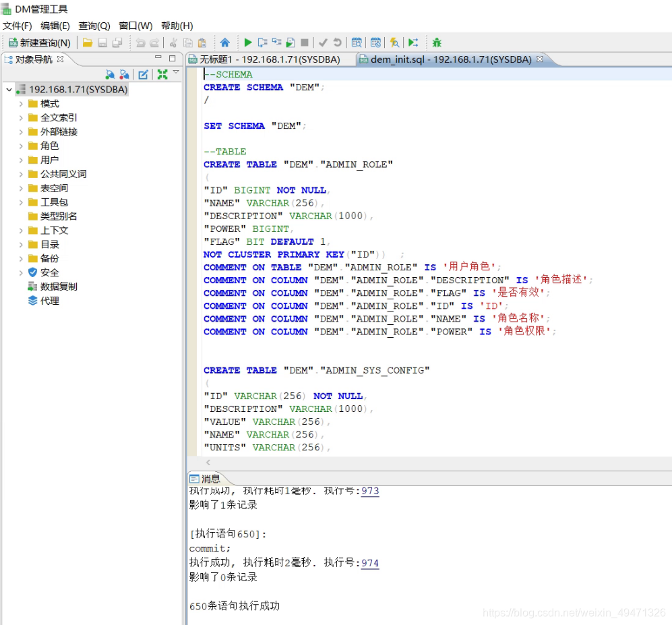The width and height of the screenshot is (672, 625).
Task: Open the 帮助(H) menu
Action: click(x=177, y=26)
